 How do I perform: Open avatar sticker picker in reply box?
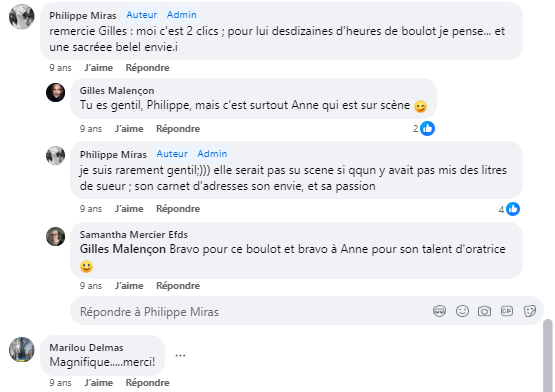pos(439,311)
